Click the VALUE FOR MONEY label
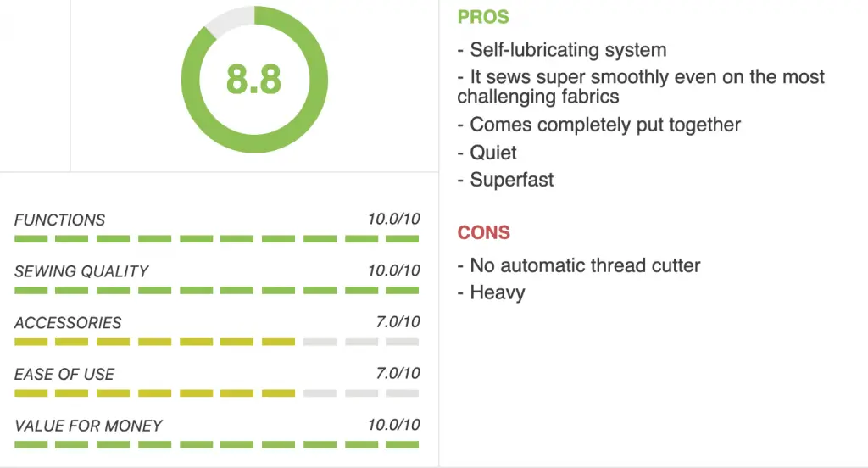 [x=88, y=426]
